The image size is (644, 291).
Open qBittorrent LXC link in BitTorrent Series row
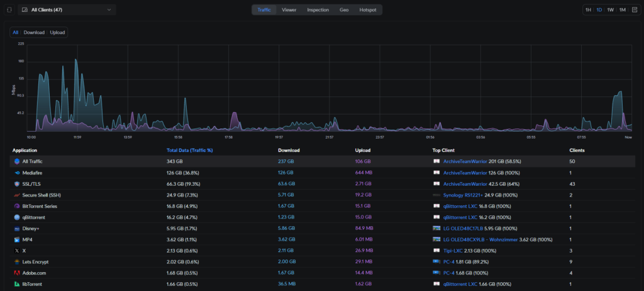pos(460,206)
